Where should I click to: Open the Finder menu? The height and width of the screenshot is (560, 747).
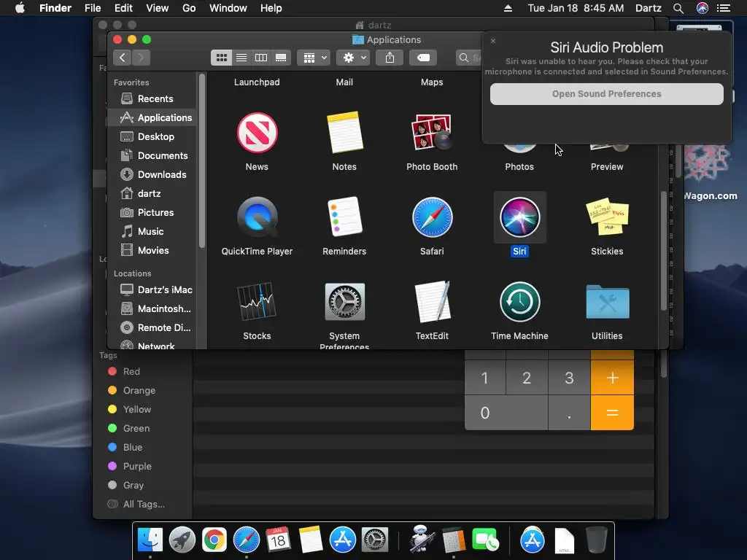tap(55, 8)
